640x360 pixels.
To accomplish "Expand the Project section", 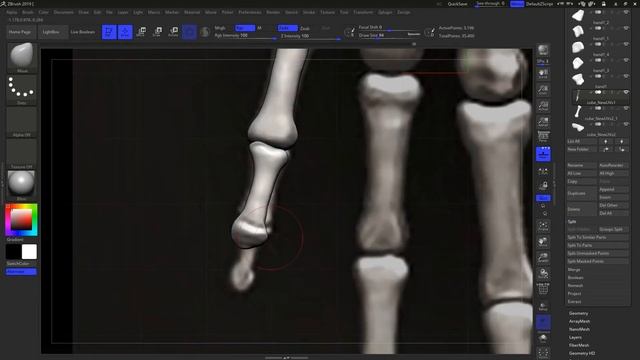I will [574, 293].
